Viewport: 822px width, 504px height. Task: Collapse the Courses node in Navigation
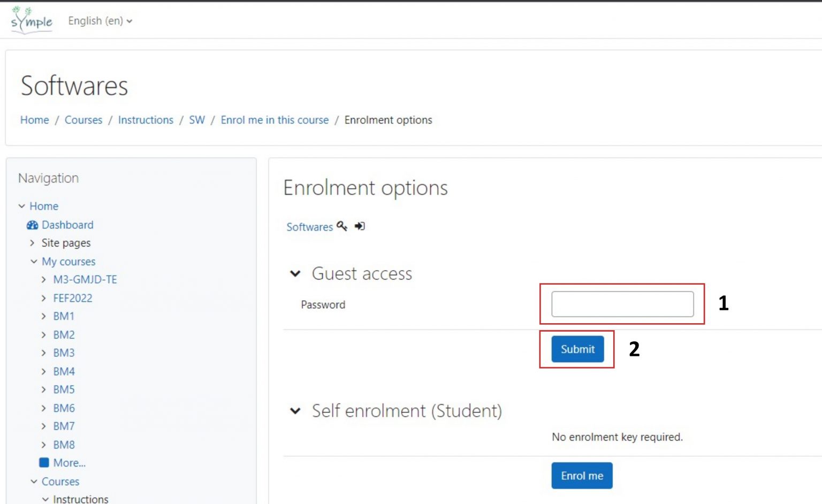(34, 482)
